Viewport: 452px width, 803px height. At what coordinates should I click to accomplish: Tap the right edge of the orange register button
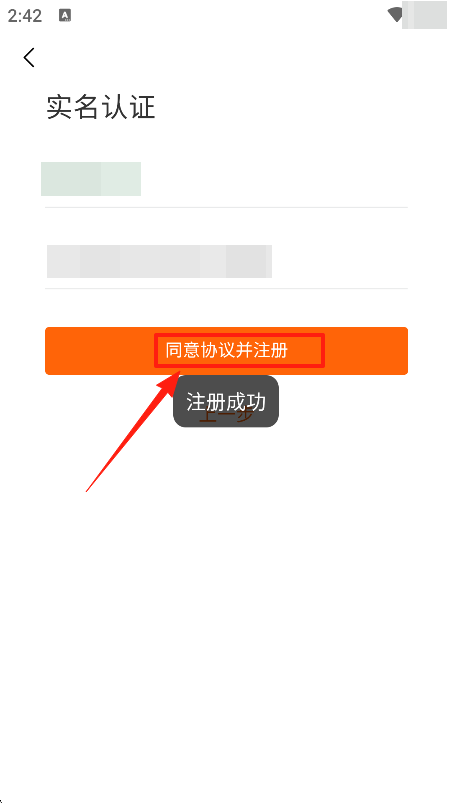tap(402, 351)
